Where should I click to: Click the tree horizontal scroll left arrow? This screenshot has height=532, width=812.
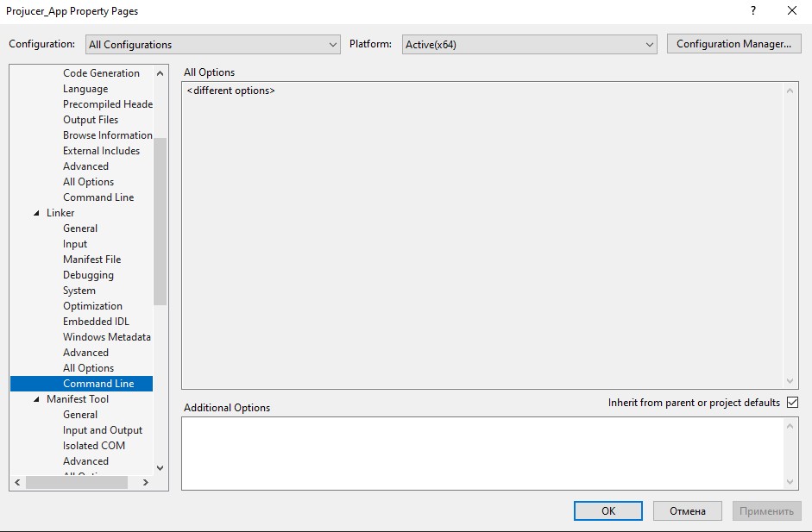pyautogui.click(x=17, y=482)
